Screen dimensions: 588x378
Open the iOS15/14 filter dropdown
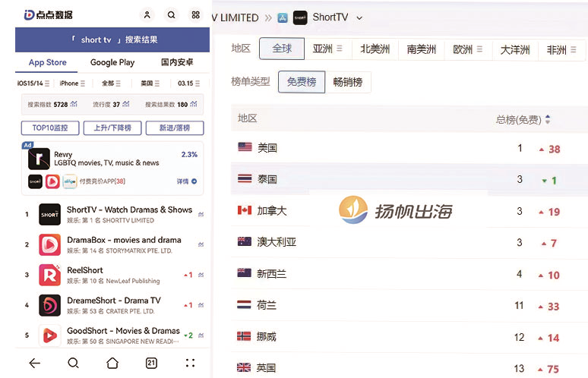[x=33, y=83]
